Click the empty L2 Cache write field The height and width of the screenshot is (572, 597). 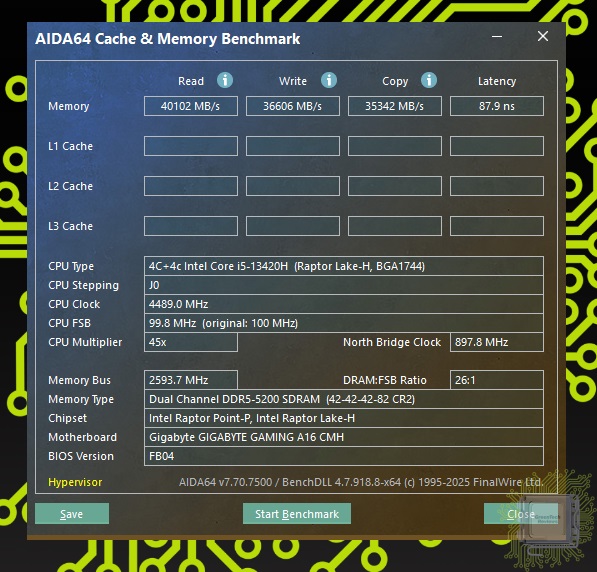point(293,186)
